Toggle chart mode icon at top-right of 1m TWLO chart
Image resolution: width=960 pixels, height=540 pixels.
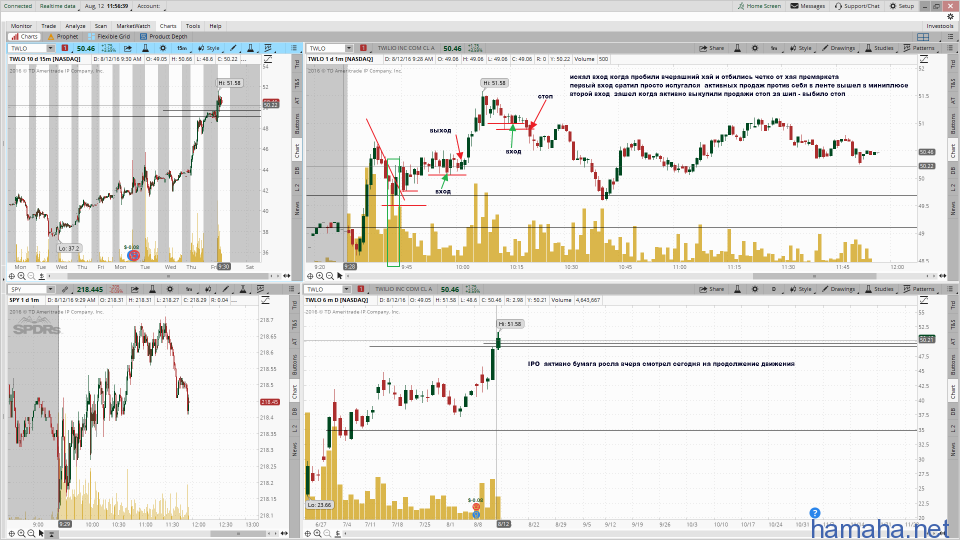pos(924,59)
